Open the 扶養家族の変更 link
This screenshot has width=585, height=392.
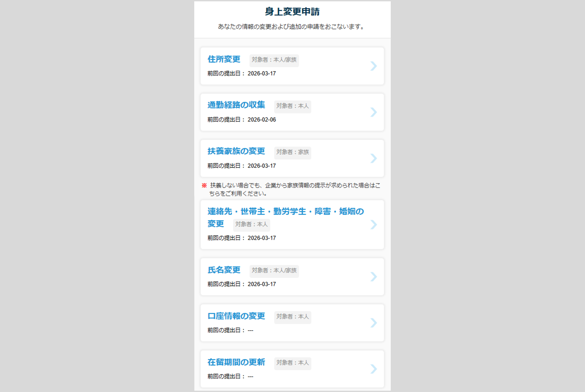(236, 151)
